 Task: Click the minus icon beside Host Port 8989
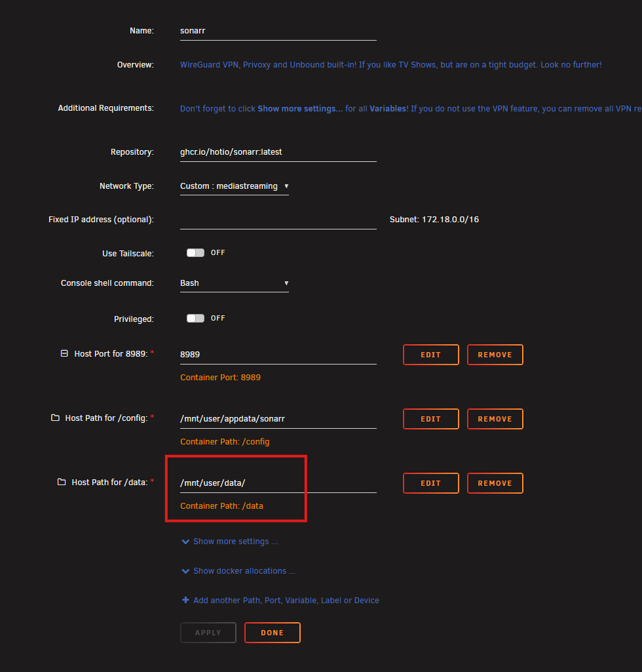click(64, 353)
